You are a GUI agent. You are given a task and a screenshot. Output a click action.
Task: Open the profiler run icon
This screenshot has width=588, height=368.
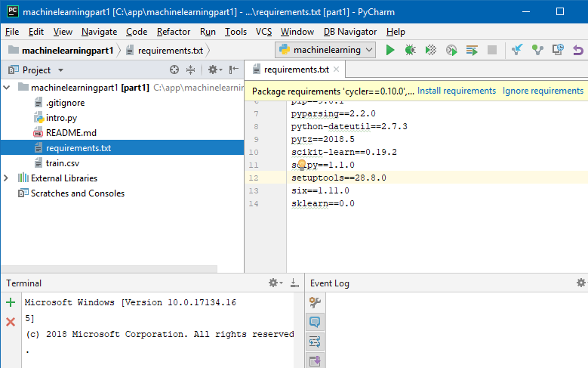click(x=451, y=50)
